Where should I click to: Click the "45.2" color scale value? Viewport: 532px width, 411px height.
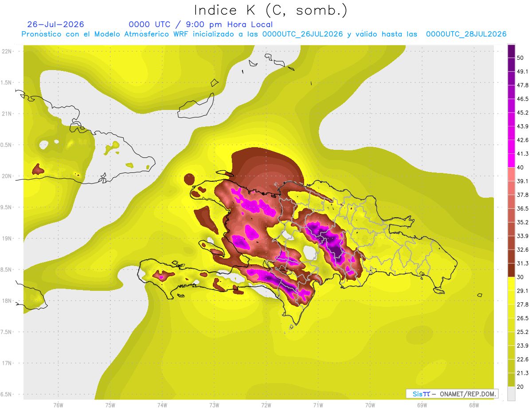523,113
